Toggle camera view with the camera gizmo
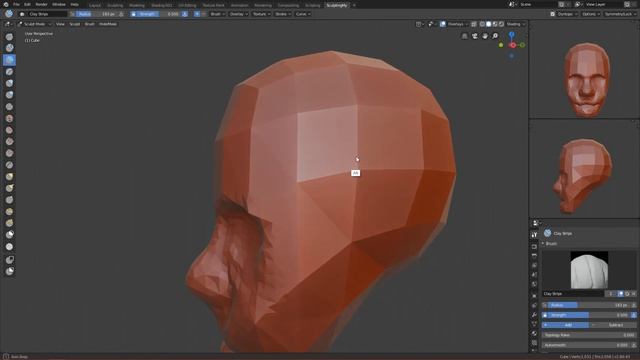 [x=474, y=36]
